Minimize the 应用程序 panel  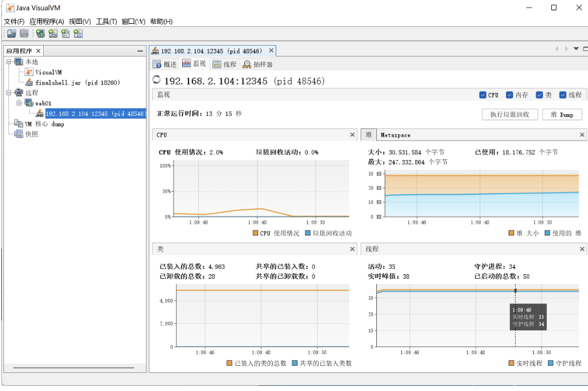(x=140, y=50)
